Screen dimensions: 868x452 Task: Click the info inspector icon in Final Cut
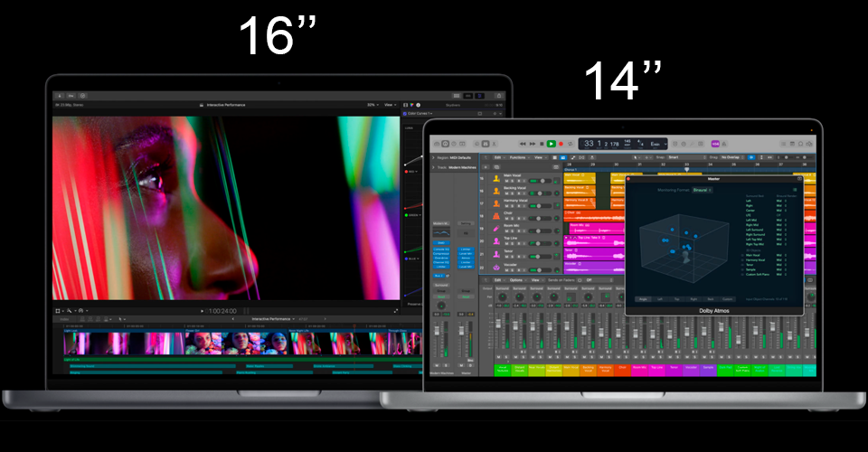[x=418, y=105]
